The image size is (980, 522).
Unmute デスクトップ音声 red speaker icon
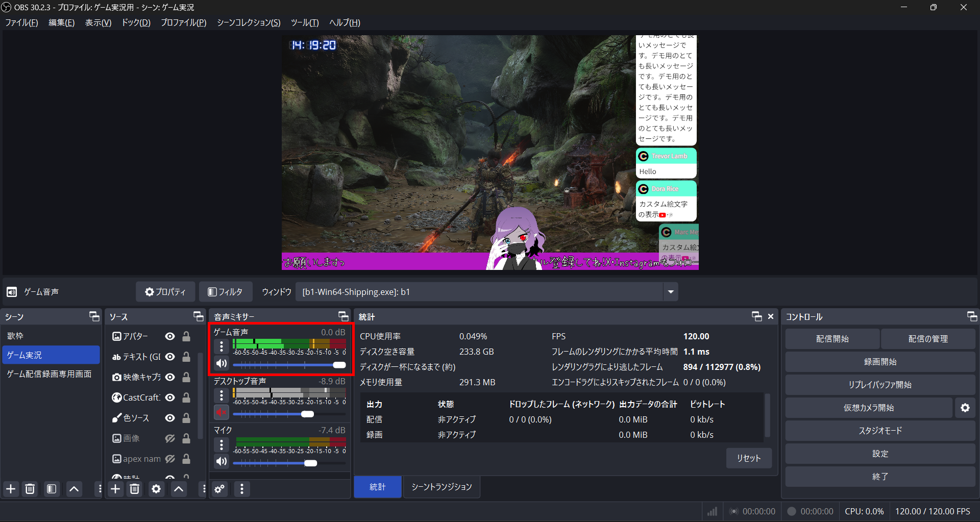(221, 412)
